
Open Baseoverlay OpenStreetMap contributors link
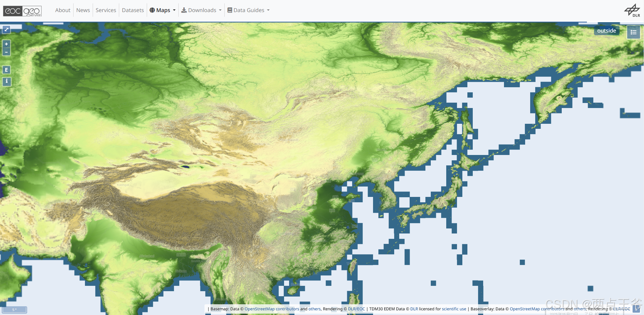[537, 309]
